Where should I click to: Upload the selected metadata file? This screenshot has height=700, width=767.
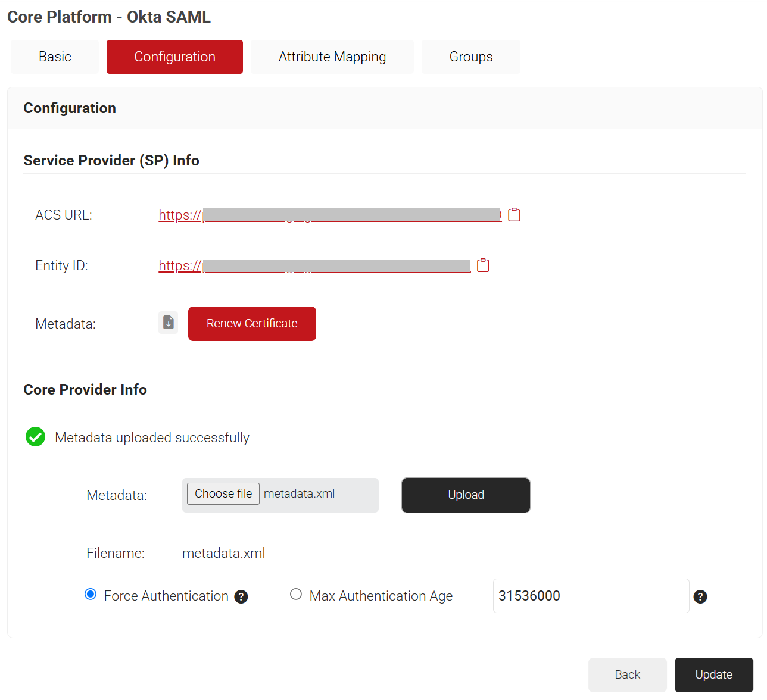tap(466, 495)
